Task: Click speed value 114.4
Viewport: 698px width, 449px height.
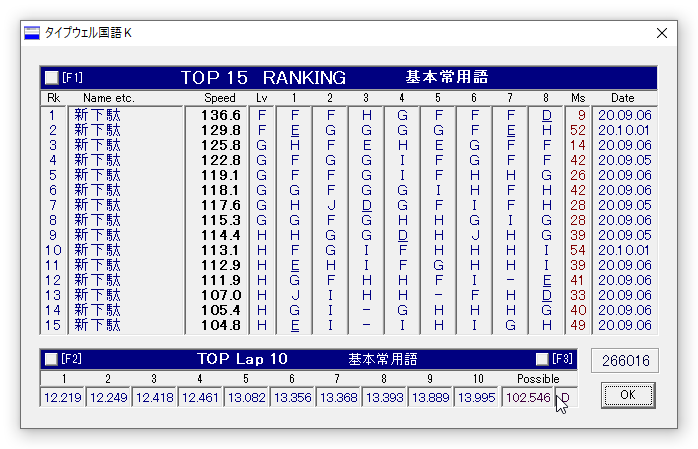Action: point(220,235)
